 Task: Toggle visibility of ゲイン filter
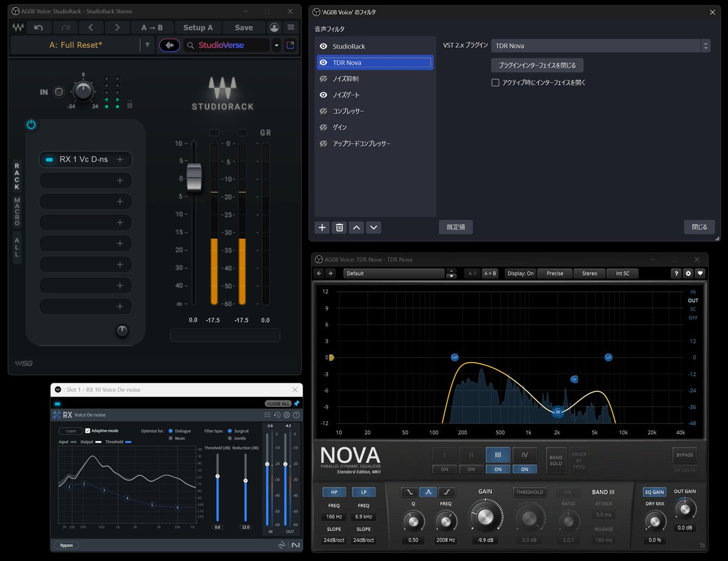[323, 127]
